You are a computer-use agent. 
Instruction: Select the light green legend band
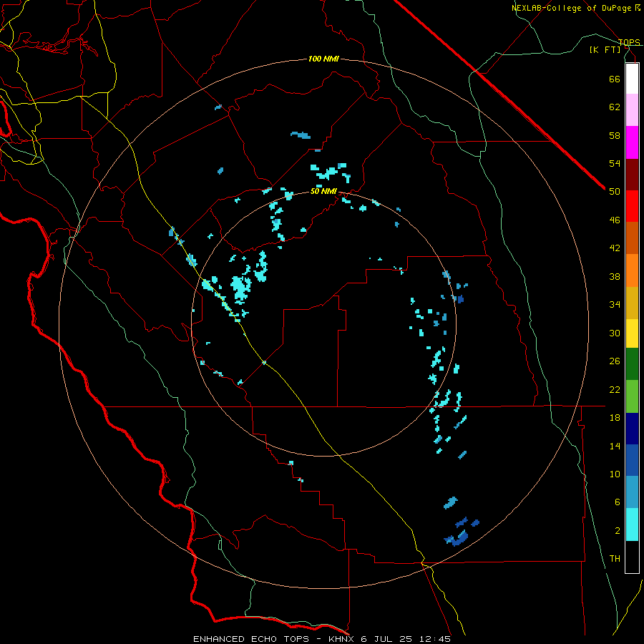(x=632, y=396)
